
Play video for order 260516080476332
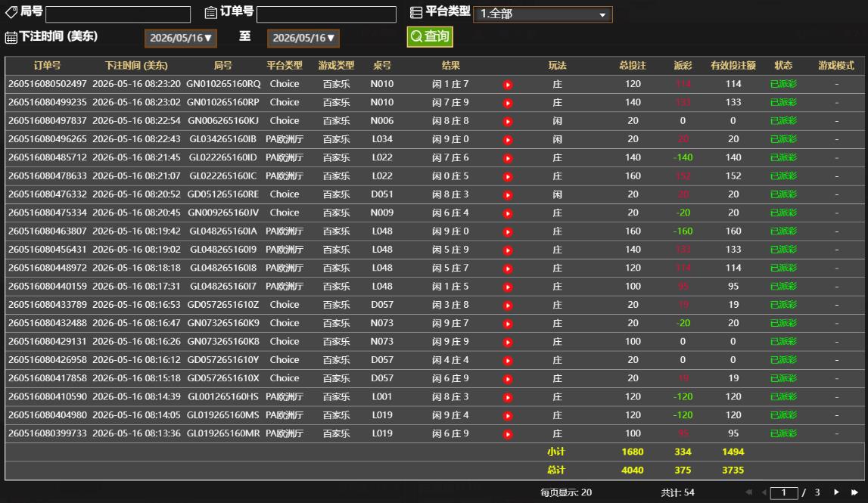pyautogui.click(x=508, y=195)
